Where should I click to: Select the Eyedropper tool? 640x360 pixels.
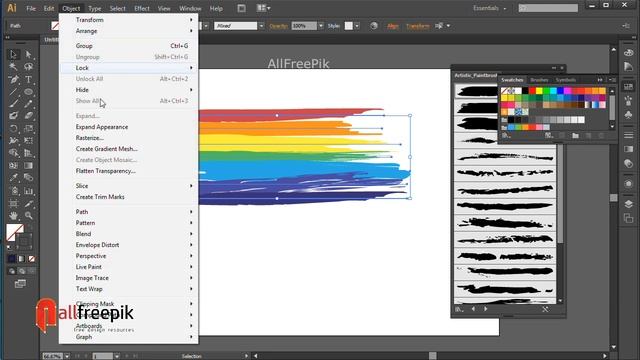click(x=13, y=178)
